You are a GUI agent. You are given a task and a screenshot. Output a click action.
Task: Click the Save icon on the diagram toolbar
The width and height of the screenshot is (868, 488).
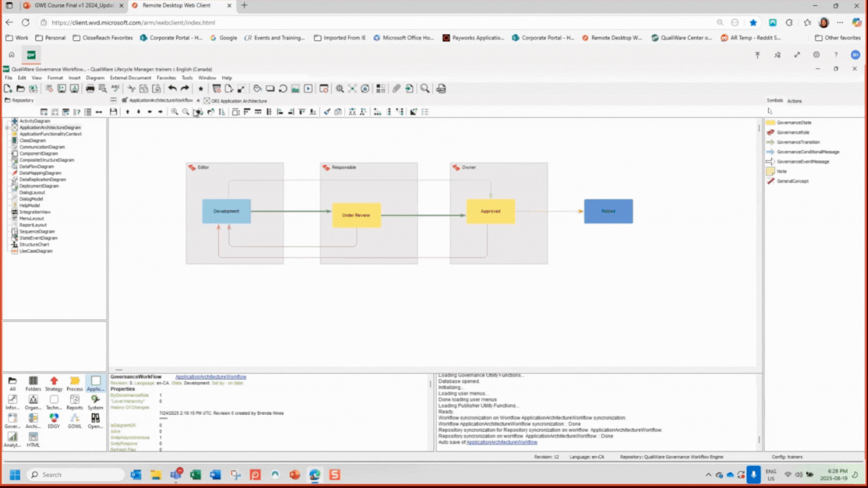click(x=114, y=112)
